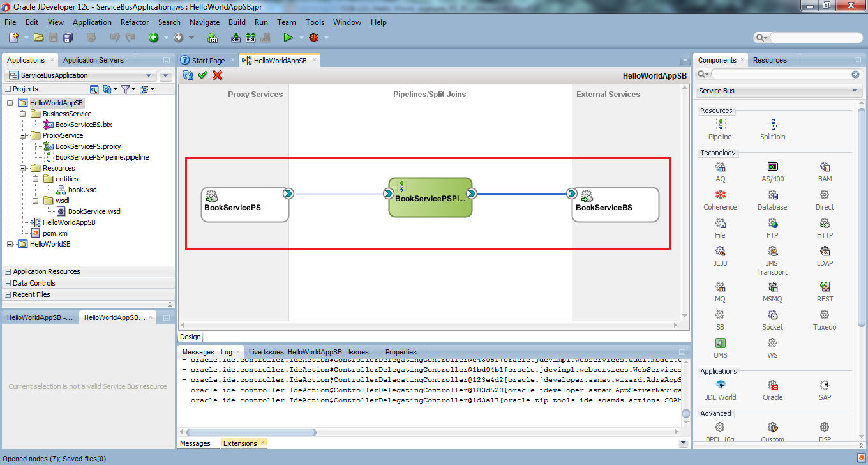Open the Projects filter dropdown arrow

click(133, 89)
